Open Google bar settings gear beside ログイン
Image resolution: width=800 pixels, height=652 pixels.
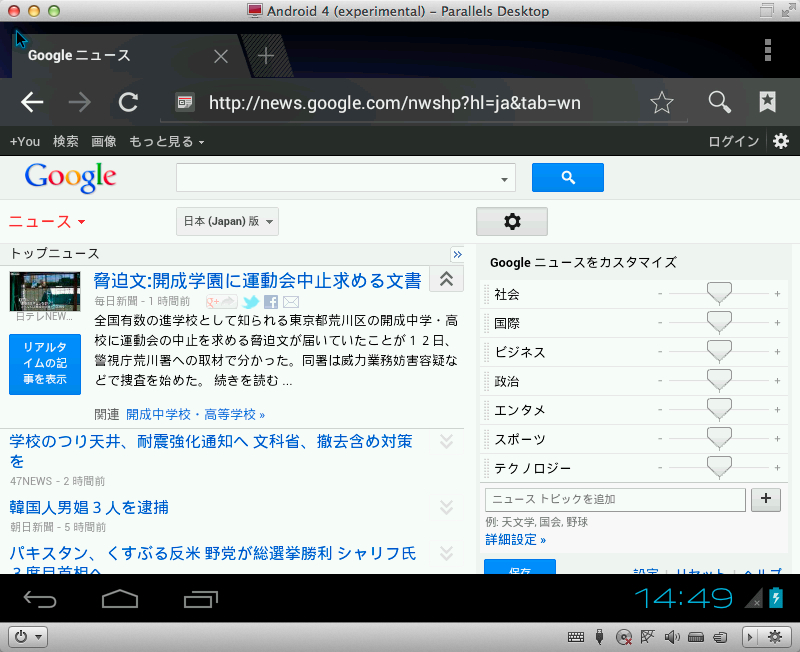[x=781, y=141]
